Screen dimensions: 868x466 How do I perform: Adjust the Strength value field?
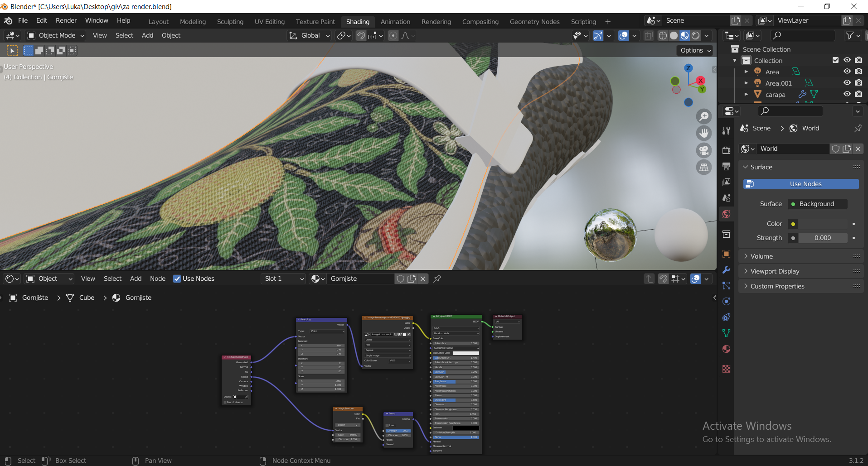click(823, 238)
